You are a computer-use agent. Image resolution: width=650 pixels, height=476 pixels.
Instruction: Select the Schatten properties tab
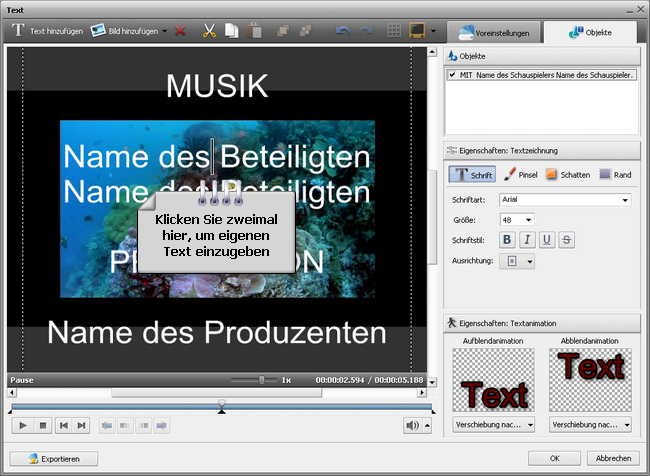[x=568, y=175]
